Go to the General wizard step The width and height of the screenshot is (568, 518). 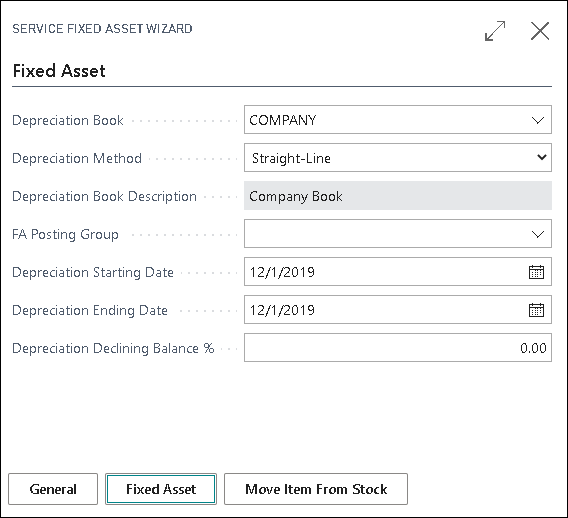[53, 489]
